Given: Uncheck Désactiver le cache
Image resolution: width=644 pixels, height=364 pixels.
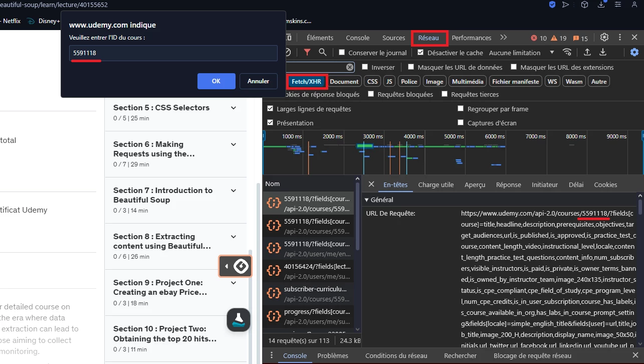Looking at the screenshot, I should pyautogui.click(x=420, y=53).
